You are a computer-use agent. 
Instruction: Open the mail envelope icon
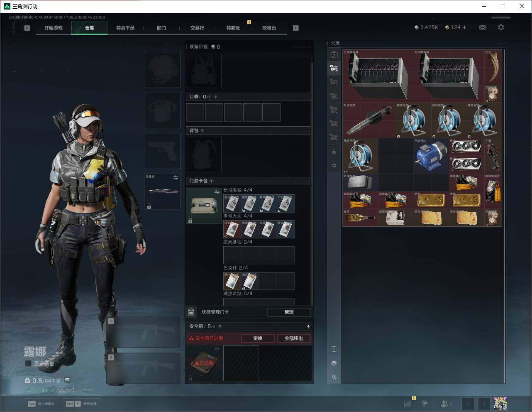(x=483, y=27)
